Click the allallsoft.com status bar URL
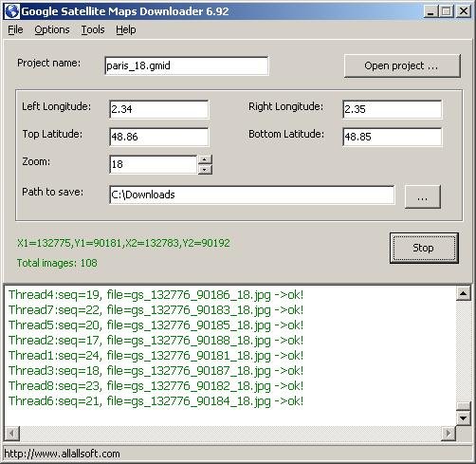 pos(62,454)
